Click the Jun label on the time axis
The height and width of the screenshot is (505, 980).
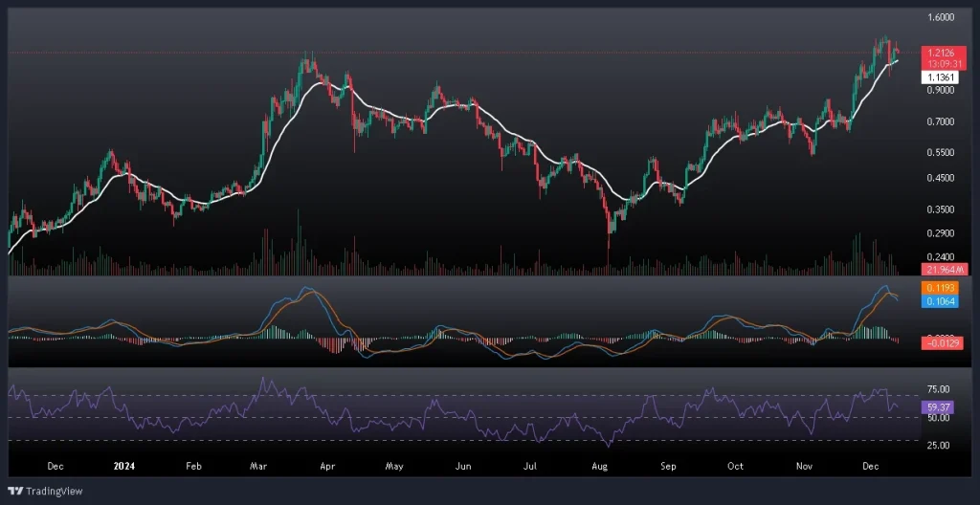pos(463,466)
